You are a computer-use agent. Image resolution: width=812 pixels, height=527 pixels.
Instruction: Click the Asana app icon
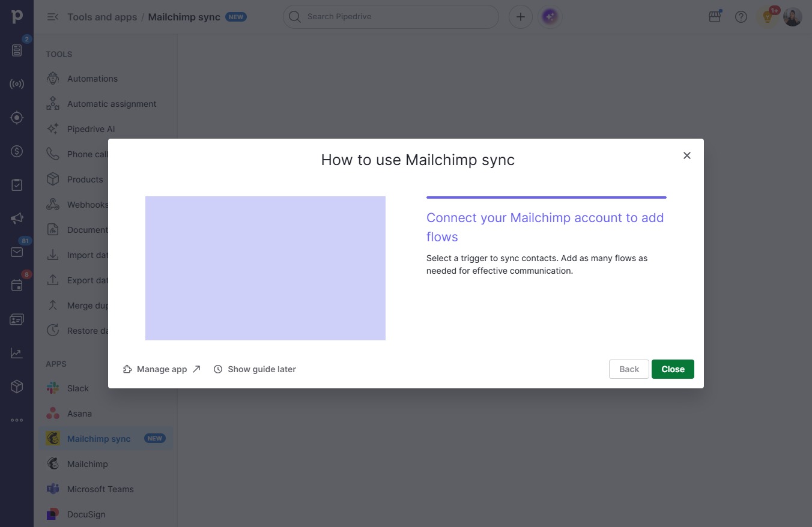tap(53, 414)
